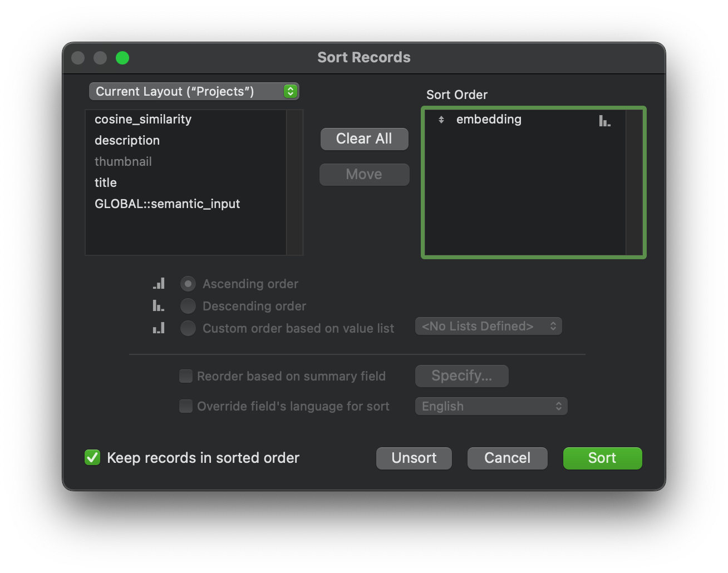Viewport: 728px width, 573px height.
Task: Uncheck Keep records in sorted order
Action: coord(92,458)
